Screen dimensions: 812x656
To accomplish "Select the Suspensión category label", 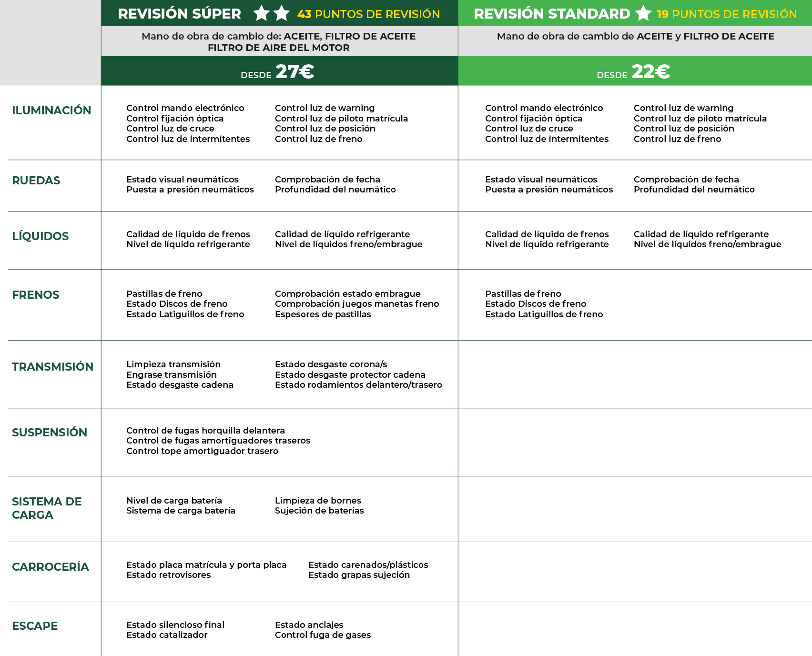I will click(50, 433).
